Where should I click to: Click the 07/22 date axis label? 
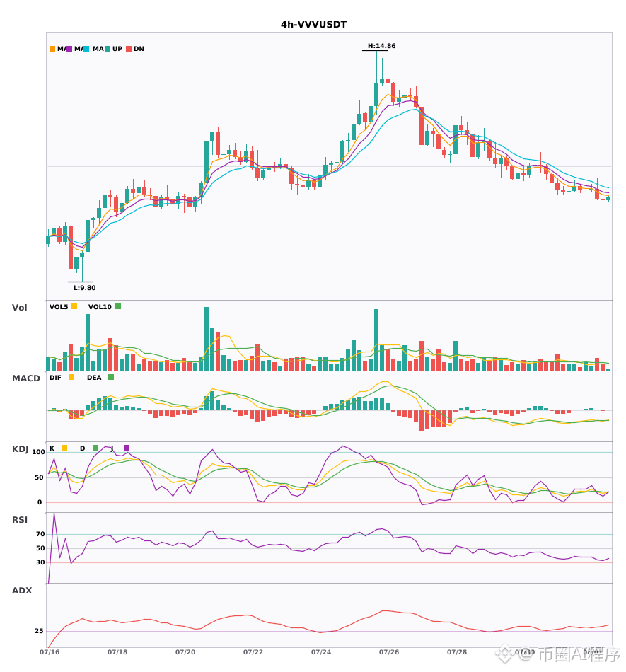point(253,652)
